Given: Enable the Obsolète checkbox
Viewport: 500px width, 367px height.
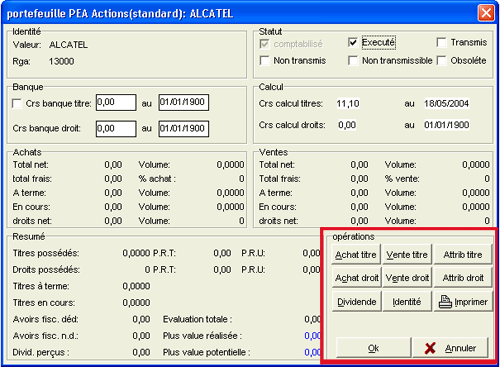Looking at the screenshot, I should (x=441, y=61).
